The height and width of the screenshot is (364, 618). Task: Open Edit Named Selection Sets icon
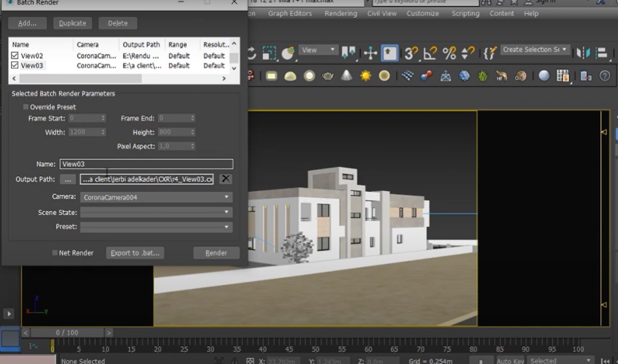tap(490, 53)
